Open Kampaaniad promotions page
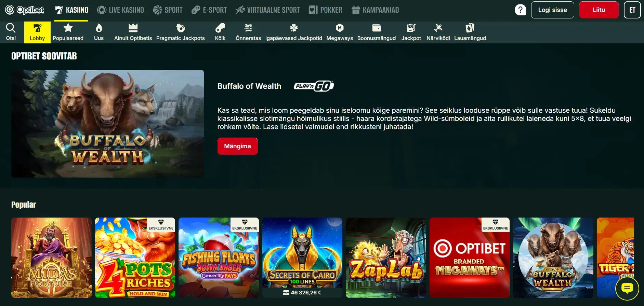 [x=375, y=10]
